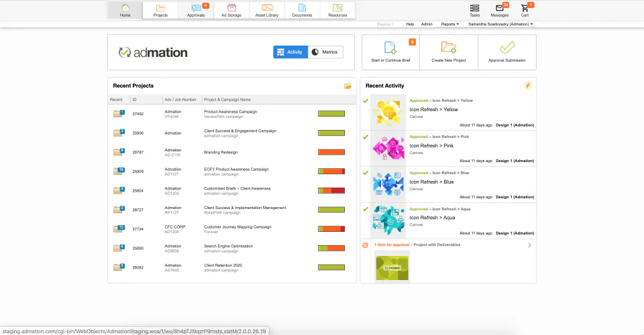
Task: Open folder icon for project 25909
Action: [119, 171]
